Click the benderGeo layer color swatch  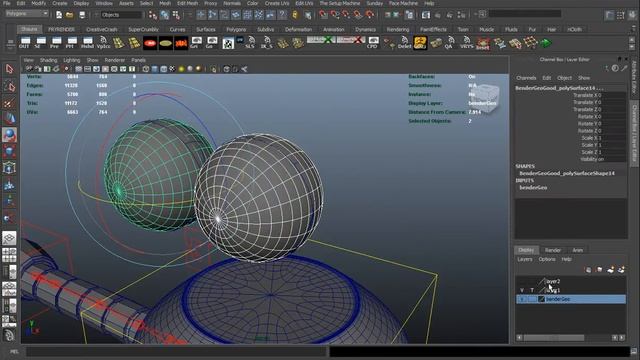(x=542, y=299)
